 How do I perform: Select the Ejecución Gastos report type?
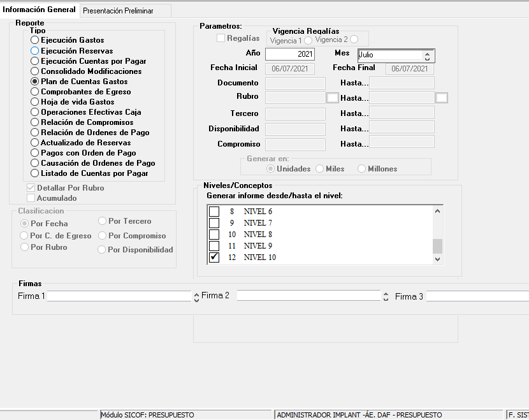coord(35,41)
